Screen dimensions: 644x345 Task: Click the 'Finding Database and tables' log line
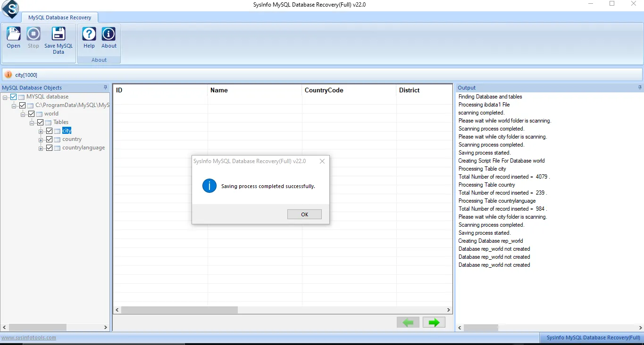click(490, 97)
